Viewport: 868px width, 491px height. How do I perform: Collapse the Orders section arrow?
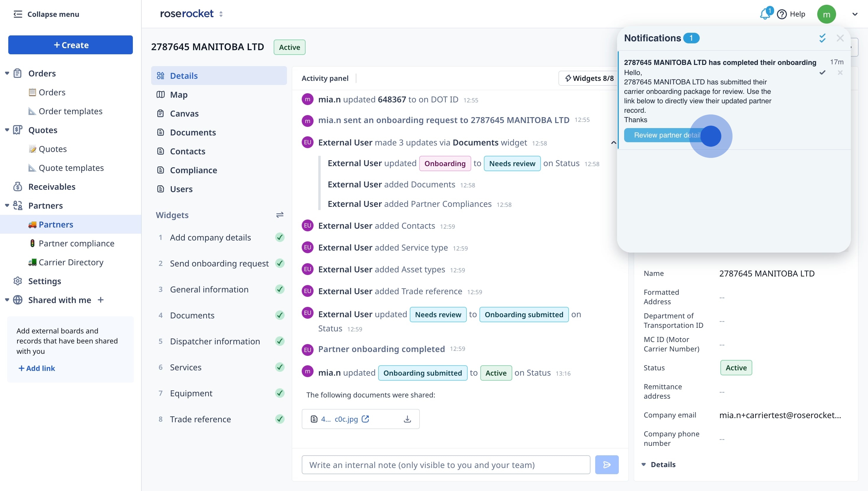click(7, 73)
